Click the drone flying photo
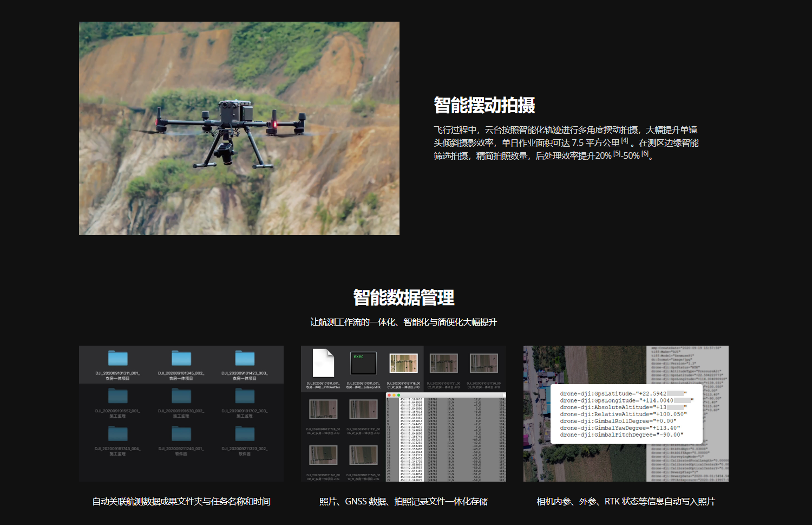Viewport: 812px width, 525px height. (x=239, y=128)
